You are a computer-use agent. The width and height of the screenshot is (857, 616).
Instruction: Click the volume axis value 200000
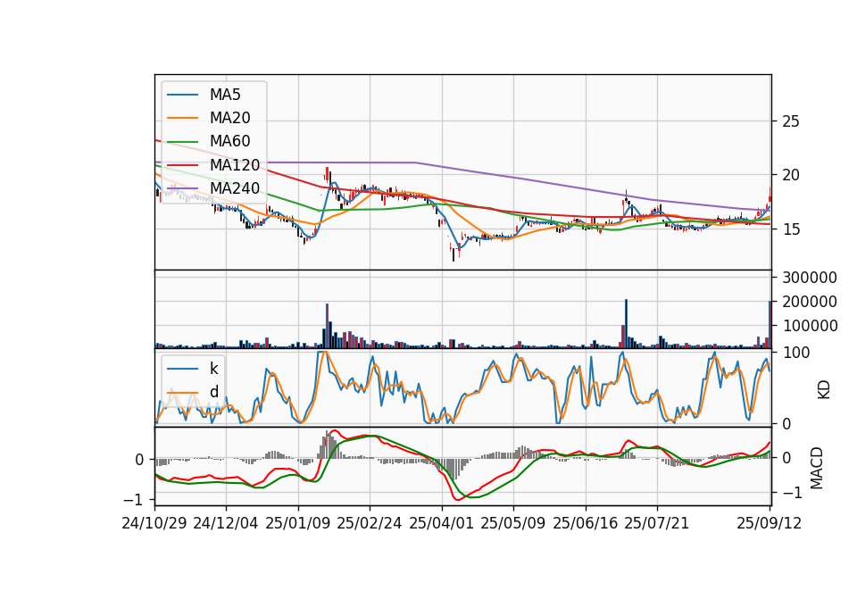[x=810, y=302]
